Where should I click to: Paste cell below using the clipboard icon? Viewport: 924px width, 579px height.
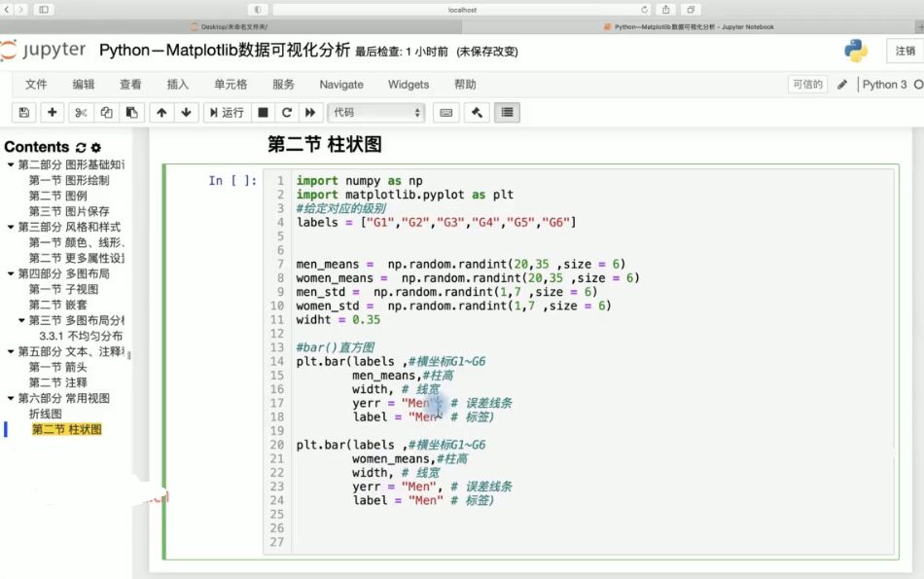(131, 113)
